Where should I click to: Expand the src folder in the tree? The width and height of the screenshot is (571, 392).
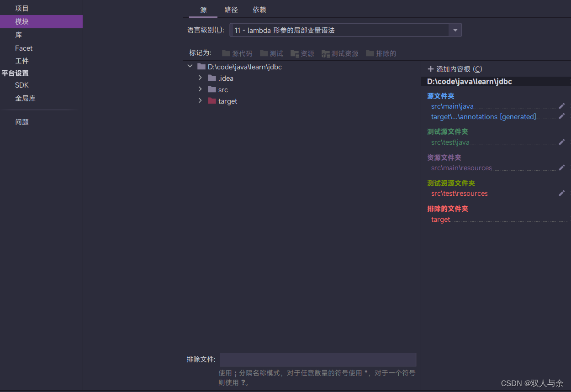point(200,89)
